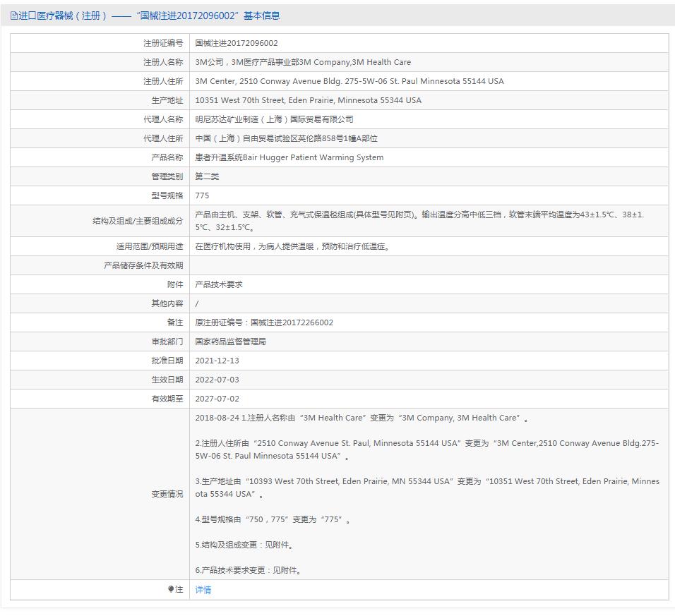Select the 产品储存条件及有效期 label

tap(143, 265)
